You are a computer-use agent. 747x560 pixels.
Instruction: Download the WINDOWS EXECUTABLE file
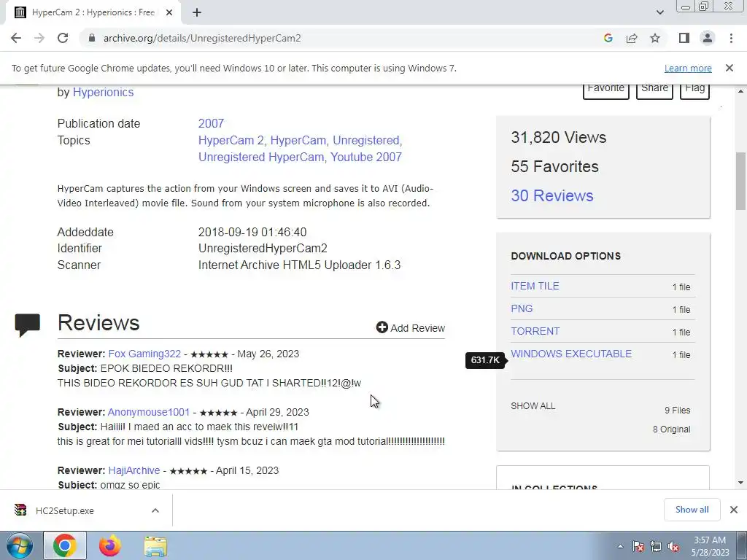coord(571,354)
